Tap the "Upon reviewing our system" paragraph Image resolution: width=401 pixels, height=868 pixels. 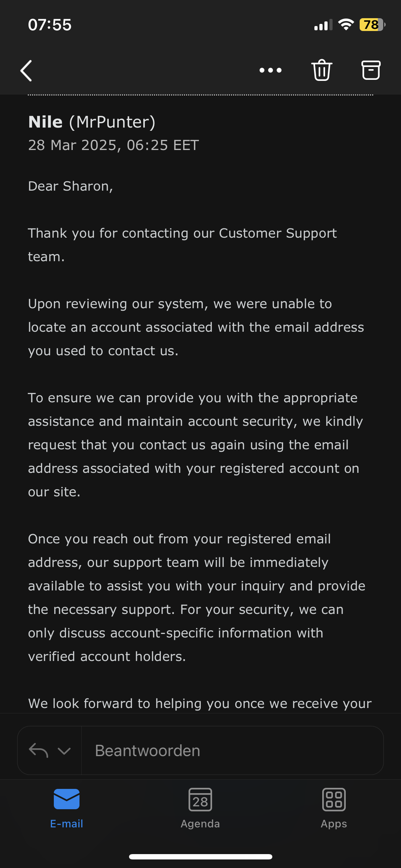(x=196, y=327)
